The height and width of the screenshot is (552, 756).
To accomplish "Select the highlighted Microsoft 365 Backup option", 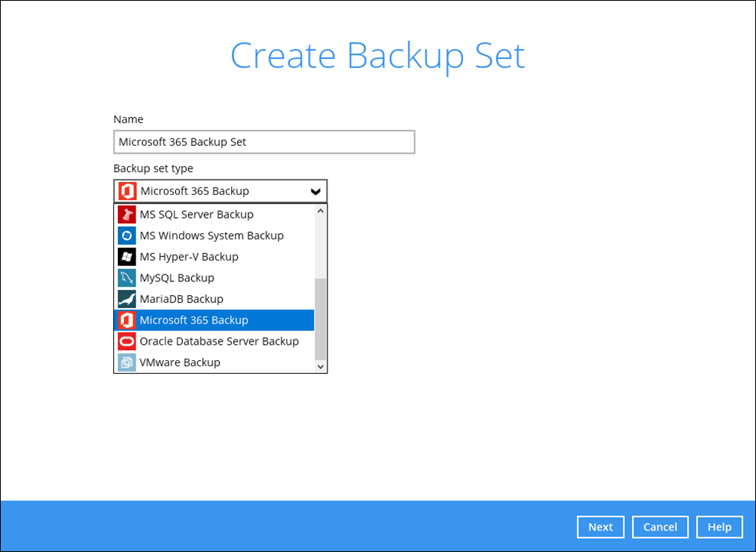I will tap(214, 320).
